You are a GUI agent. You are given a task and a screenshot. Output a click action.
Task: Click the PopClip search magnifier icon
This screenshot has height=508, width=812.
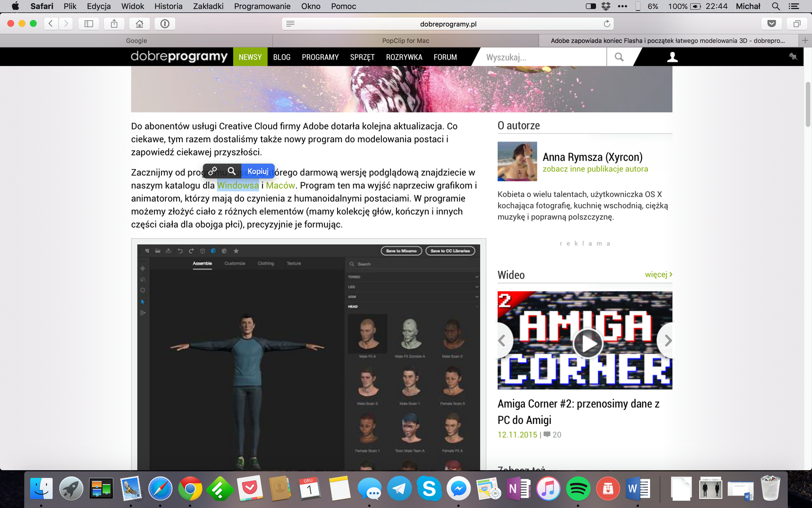click(x=232, y=171)
